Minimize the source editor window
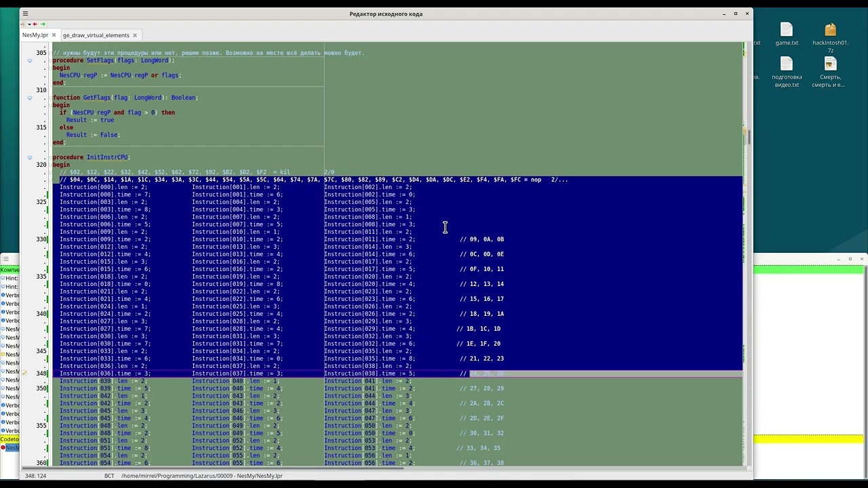 click(724, 14)
